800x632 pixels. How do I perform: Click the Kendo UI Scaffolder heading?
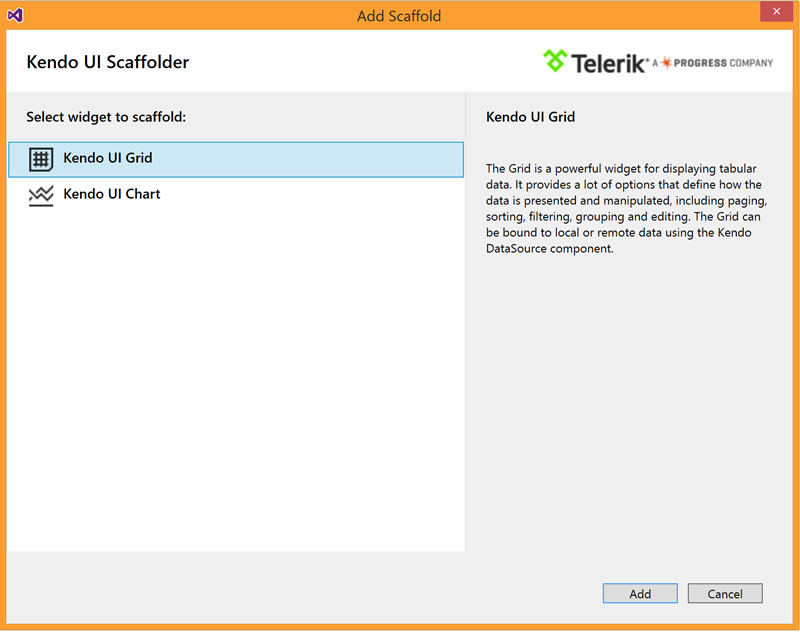(x=108, y=62)
